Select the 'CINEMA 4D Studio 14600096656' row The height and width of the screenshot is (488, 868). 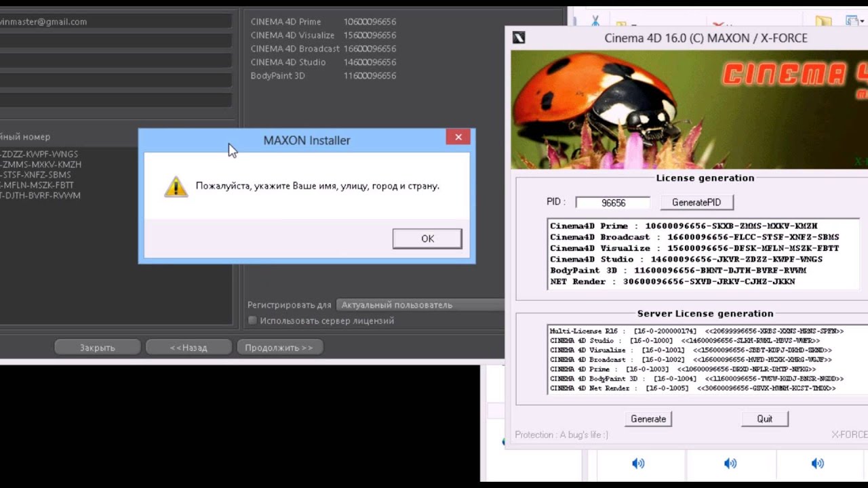[323, 62]
